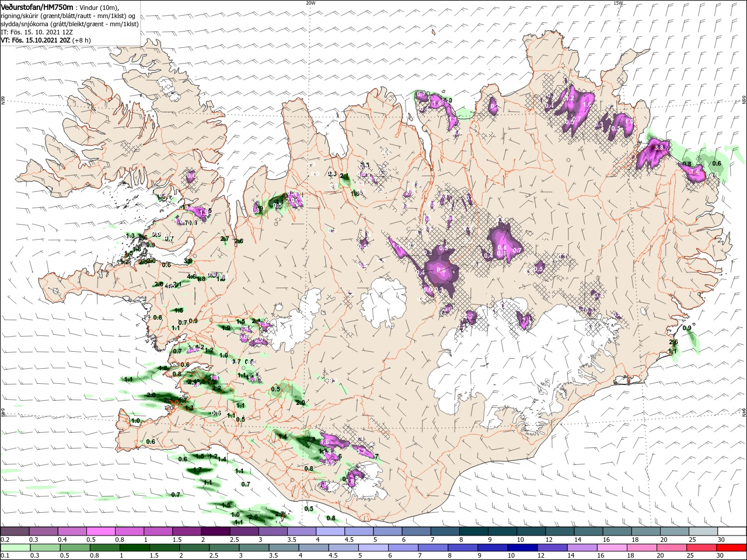Pick the white swatch ending top legend row
Viewport: 747px width, 560px height.
[x=731, y=531]
